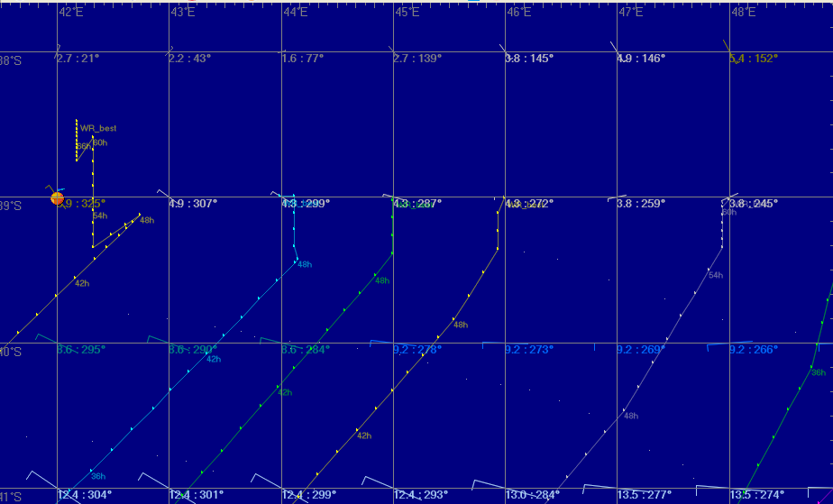Image resolution: width=833 pixels, height=504 pixels.
Task: Click the white route 54h marker
Action: pos(716,275)
